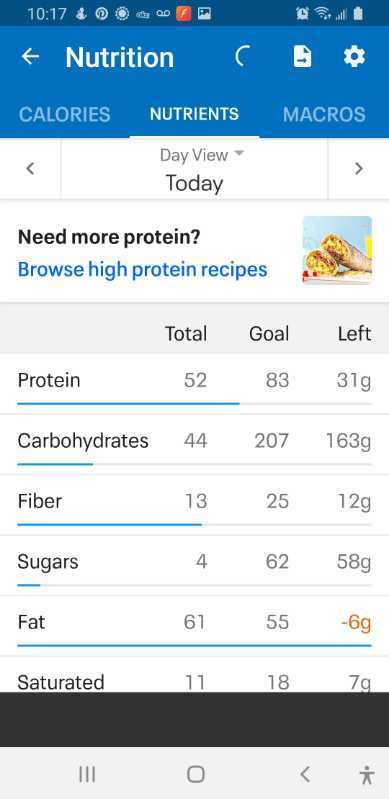Go to previous day with left chevron

31,169
